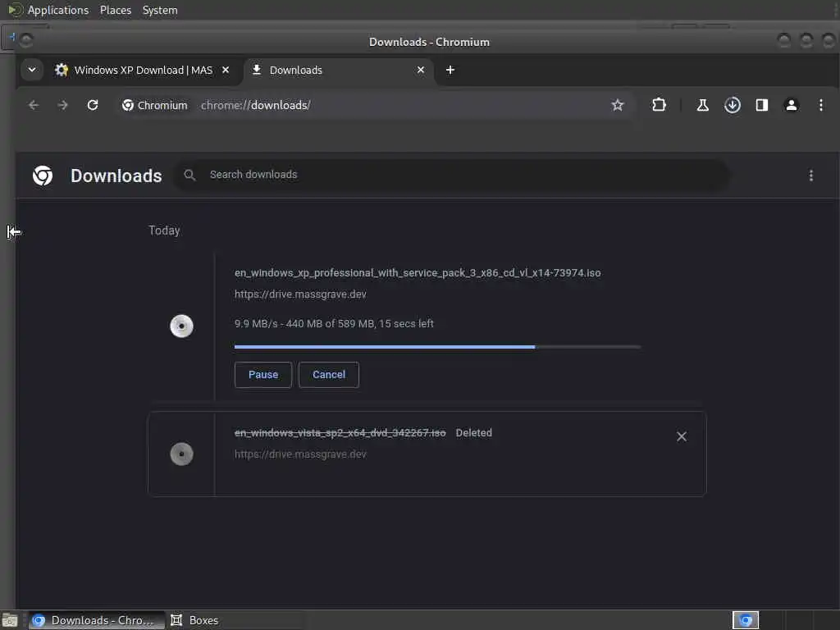
Task: Pause the Windows XP ISO download
Action: [x=263, y=374]
